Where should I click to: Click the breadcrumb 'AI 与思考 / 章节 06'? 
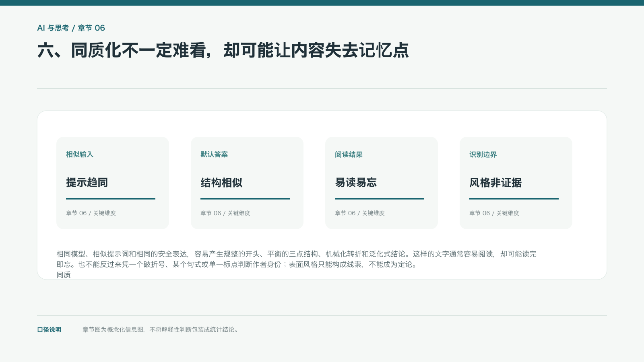tap(71, 28)
